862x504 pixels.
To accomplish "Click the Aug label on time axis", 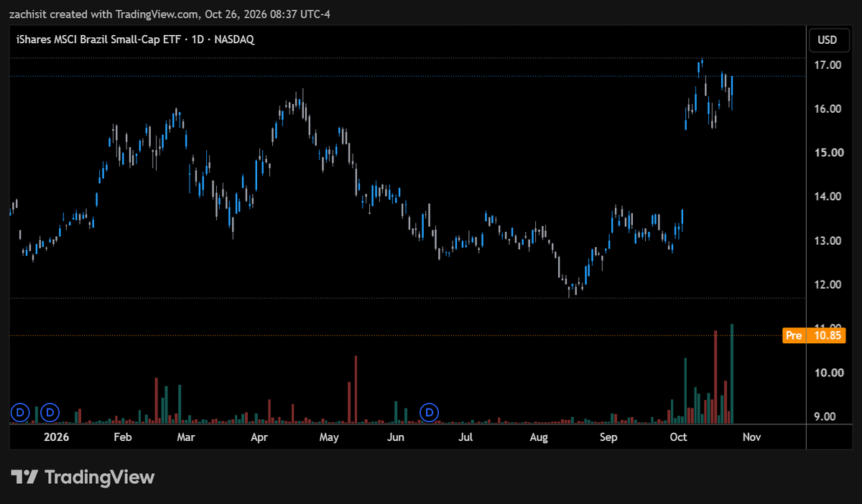I will 539,437.
